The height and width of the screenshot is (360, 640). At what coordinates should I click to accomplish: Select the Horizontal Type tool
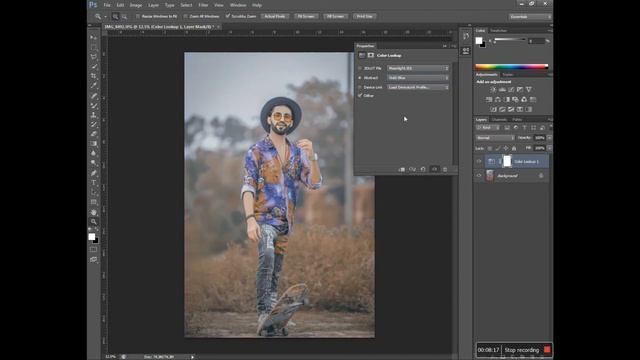[x=94, y=183]
